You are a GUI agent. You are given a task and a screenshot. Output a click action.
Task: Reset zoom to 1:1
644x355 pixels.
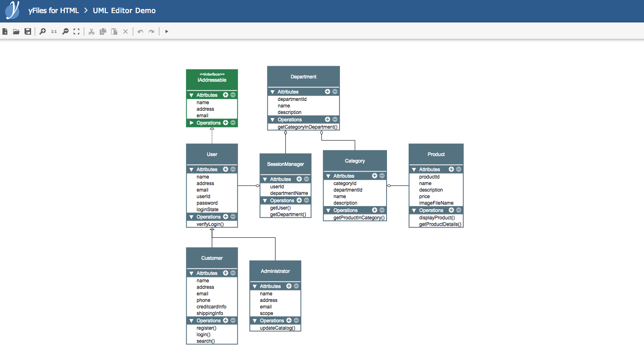pyautogui.click(x=54, y=31)
